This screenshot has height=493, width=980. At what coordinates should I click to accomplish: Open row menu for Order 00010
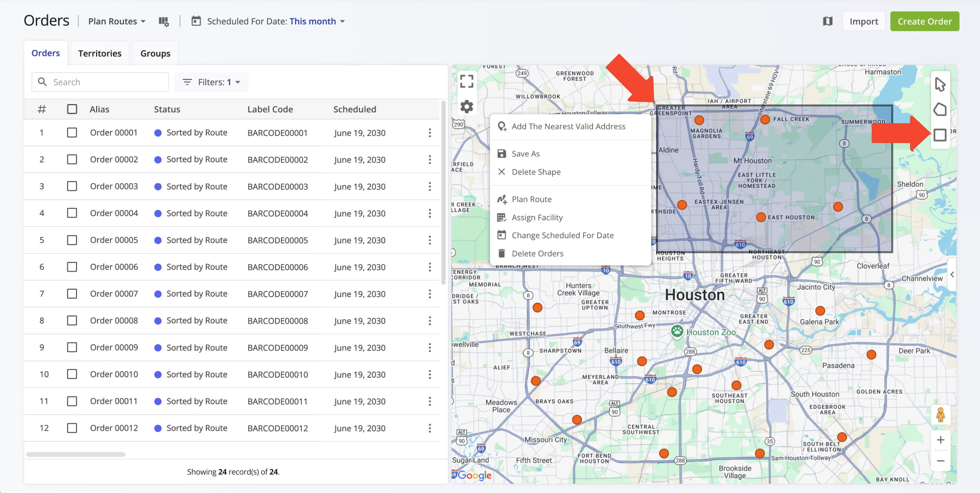click(430, 374)
